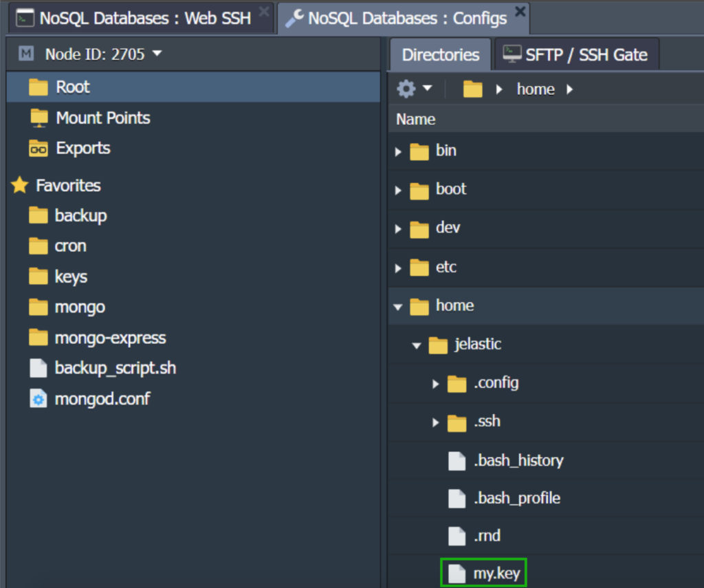Click the M node type icon

(26, 54)
